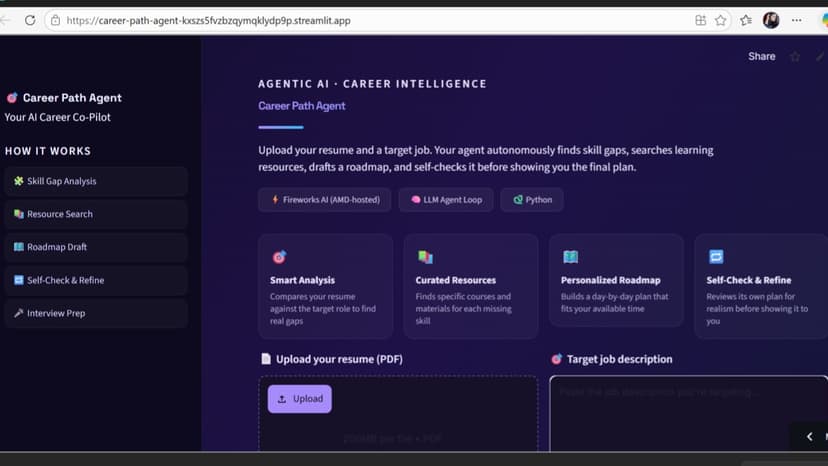Screen dimensions: 828x466
Task: Focus the Target job description text area
Action: pyautogui.click(x=689, y=414)
